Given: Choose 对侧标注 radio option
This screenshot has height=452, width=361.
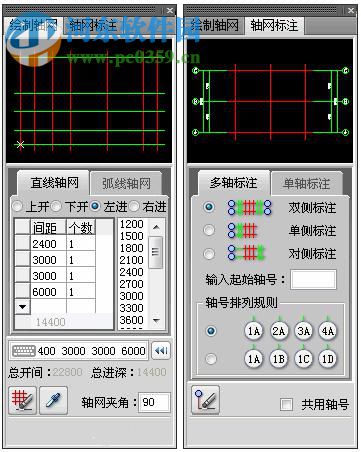Looking at the screenshot, I should tap(209, 254).
